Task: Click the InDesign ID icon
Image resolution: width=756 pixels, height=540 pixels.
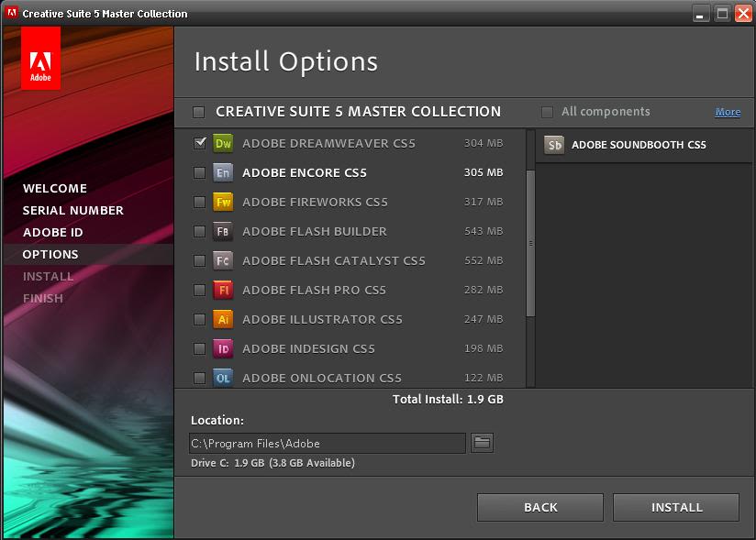Action: (223, 348)
